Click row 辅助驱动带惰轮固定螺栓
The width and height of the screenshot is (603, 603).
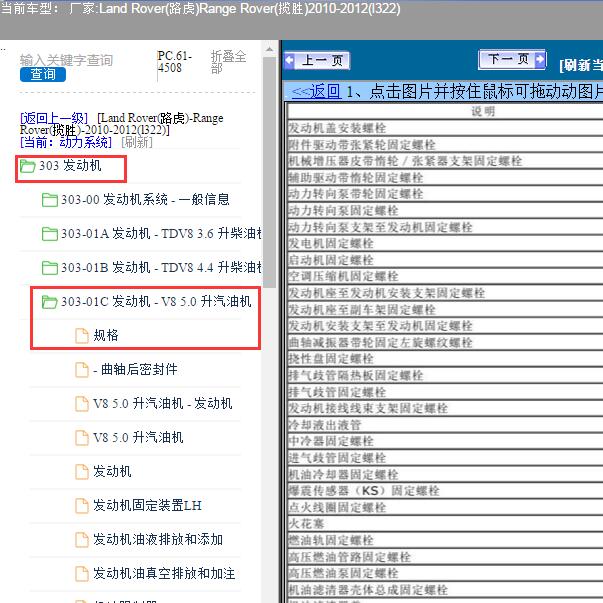[445, 177]
